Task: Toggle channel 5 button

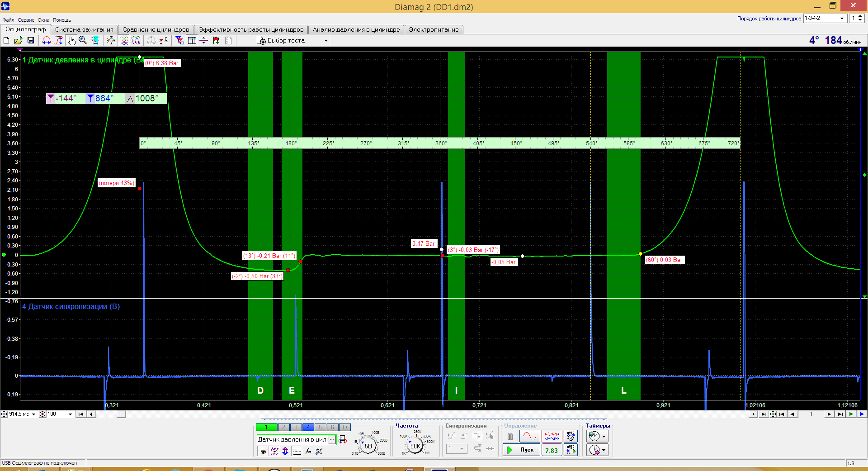Action: [x=321, y=427]
